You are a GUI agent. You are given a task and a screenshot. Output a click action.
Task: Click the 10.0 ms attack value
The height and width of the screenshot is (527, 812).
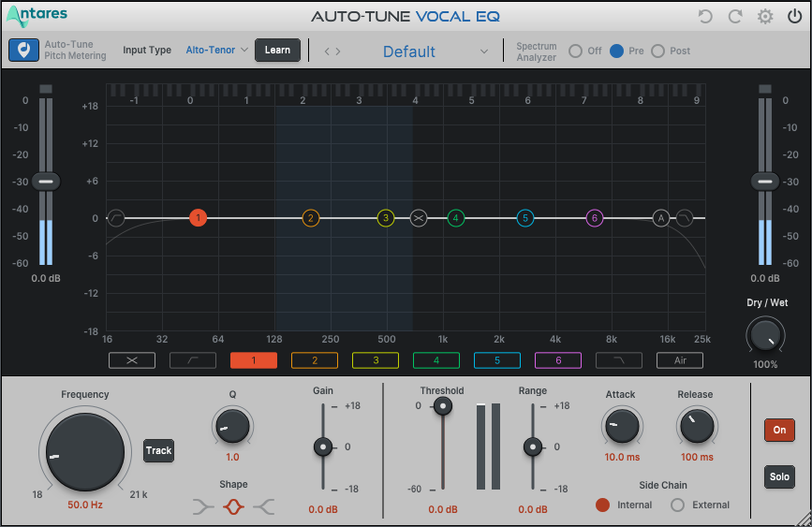point(622,457)
